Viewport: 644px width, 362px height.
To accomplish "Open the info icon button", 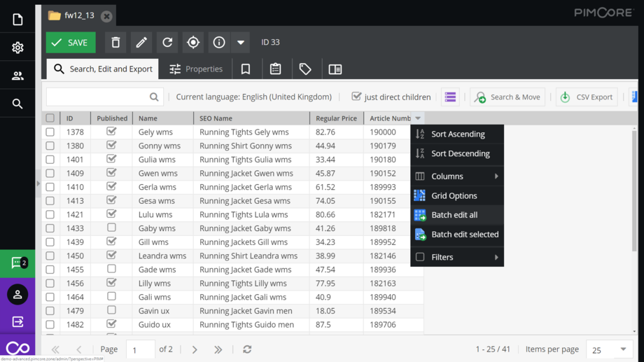I will 219,43.
